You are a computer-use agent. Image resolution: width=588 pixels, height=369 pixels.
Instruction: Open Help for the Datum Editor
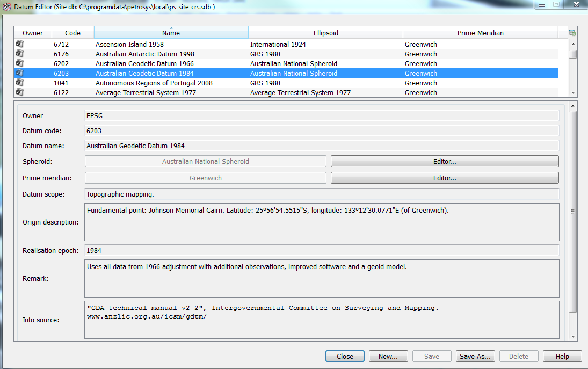[562, 356]
